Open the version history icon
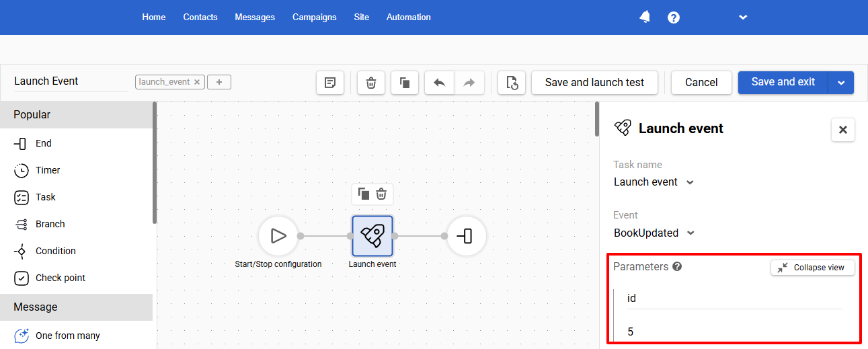868x349 pixels. (512, 83)
